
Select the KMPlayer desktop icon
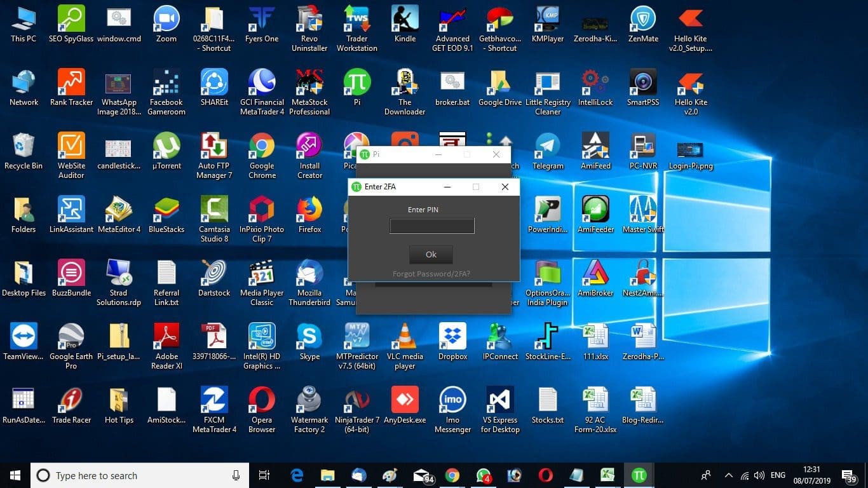[548, 24]
